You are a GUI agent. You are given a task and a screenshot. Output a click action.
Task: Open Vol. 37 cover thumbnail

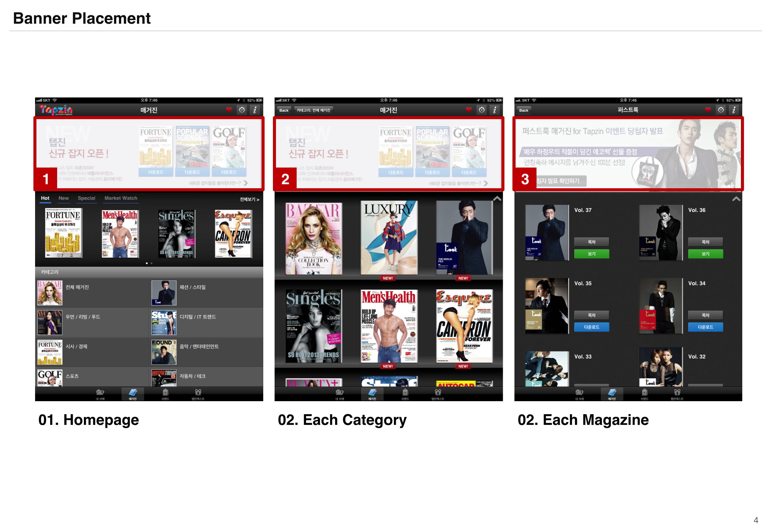pyautogui.click(x=547, y=233)
